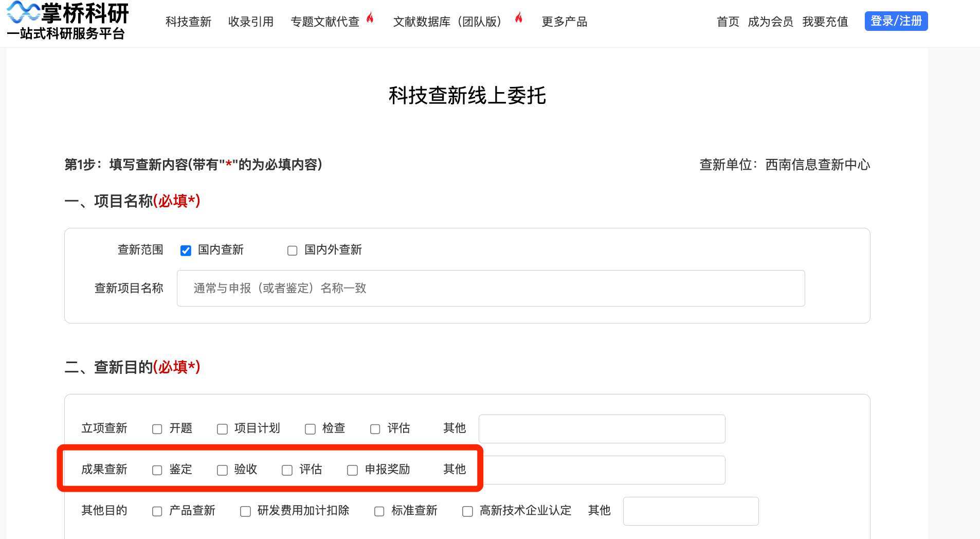Image resolution: width=980 pixels, height=539 pixels.
Task: Click the 一、项目名称(必填*) heading
Action: [132, 201]
